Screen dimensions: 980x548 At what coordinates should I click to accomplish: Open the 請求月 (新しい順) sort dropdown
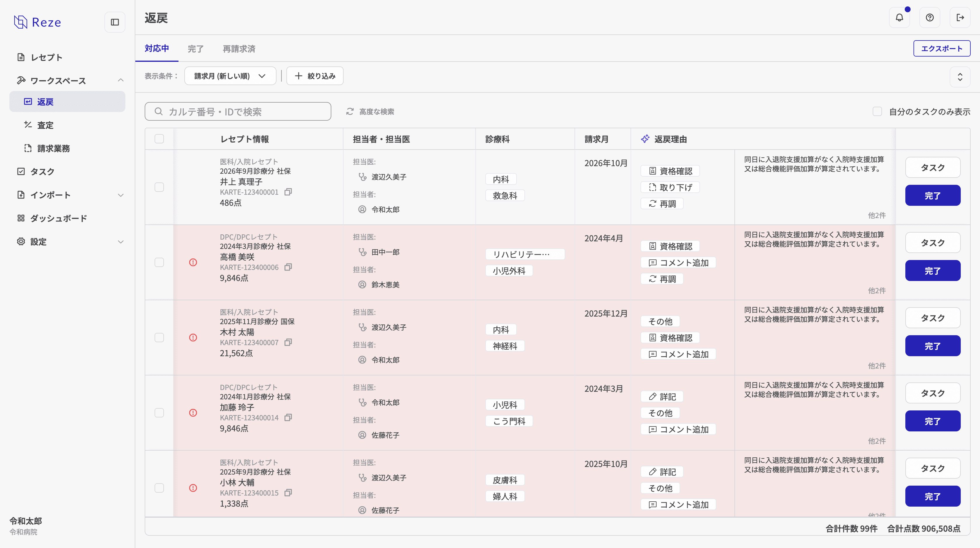(x=230, y=76)
